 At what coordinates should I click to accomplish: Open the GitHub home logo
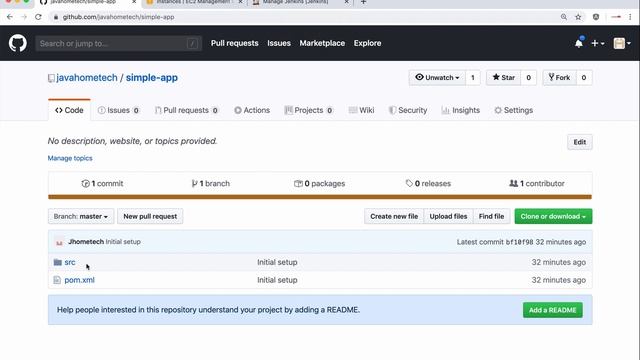coord(18,43)
